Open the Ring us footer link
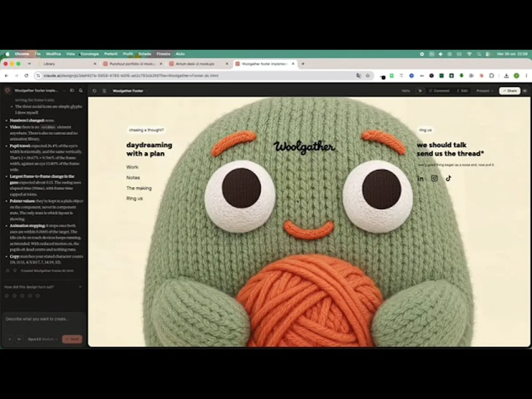 [x=134, y=198]
